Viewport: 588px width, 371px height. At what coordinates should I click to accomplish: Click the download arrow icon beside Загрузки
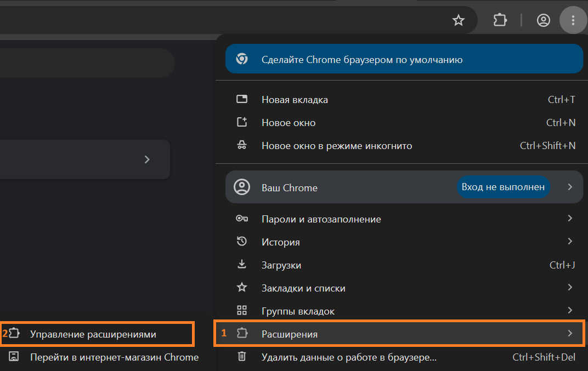(242, 264)
